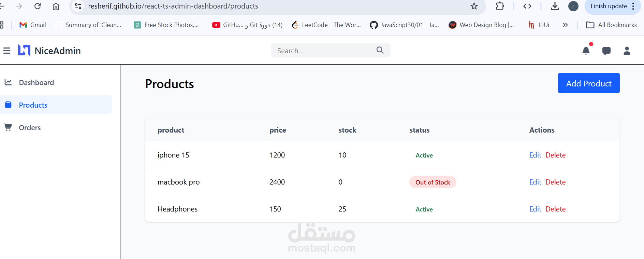Edit the macbook pro row
The height and width of the screenshot is (259, 644).
pyautogui.click(x=535, y=182)
